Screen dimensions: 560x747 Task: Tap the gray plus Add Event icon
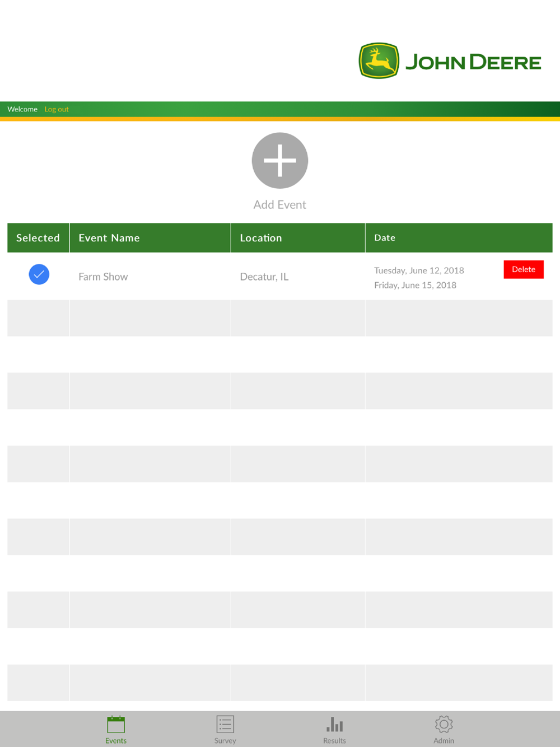(x=280, y=161)
